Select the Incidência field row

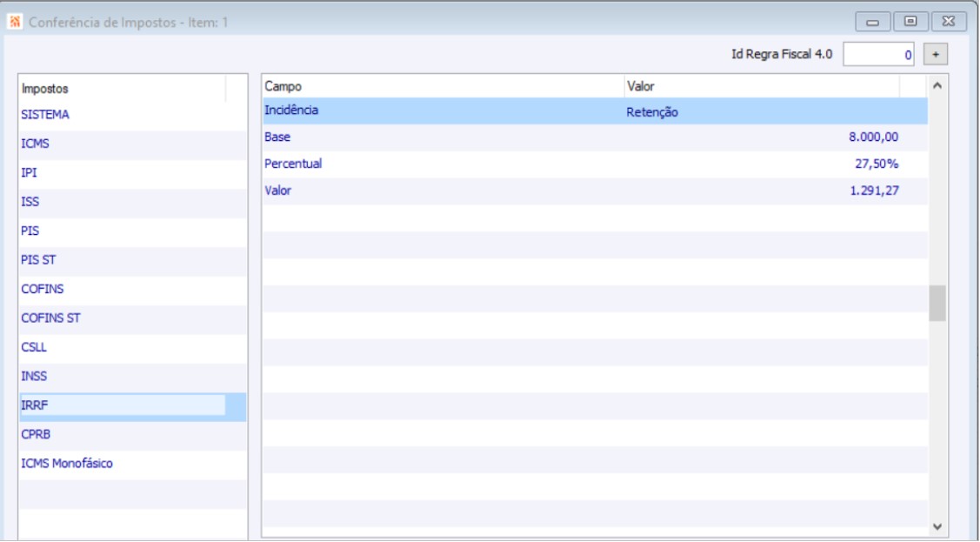click(595, 110)
